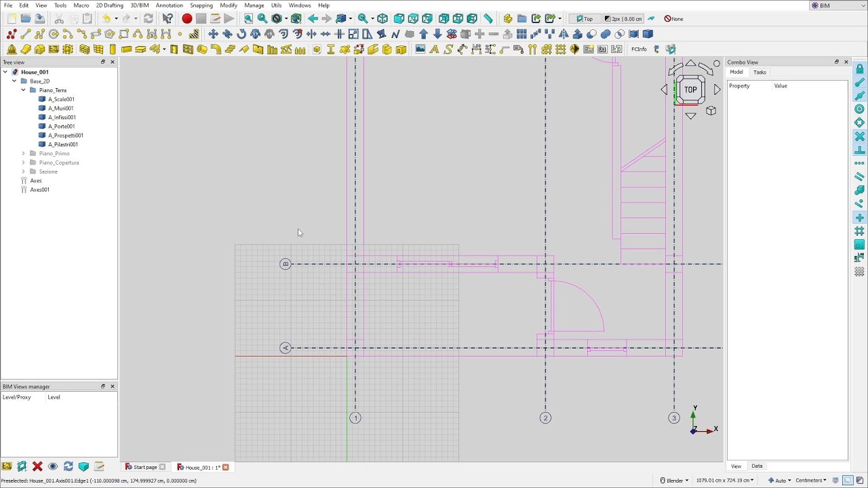Select the ShapeString annotation tool

pyautogui.click(x=448, y=49)
